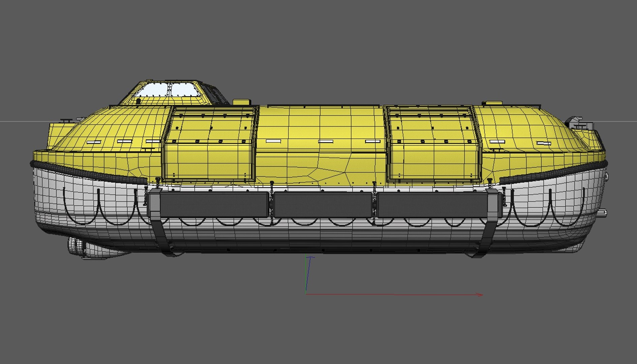Select the middle dark fender panel
This screenshot has height=364, width=637.
pyautogui.click(x=323, y=205)
